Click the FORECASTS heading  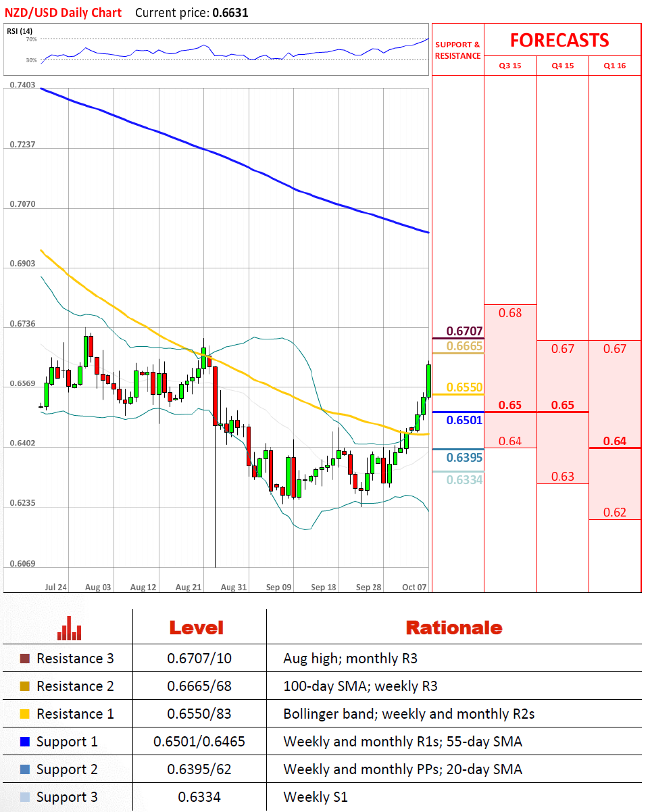(x=559, y=40)
